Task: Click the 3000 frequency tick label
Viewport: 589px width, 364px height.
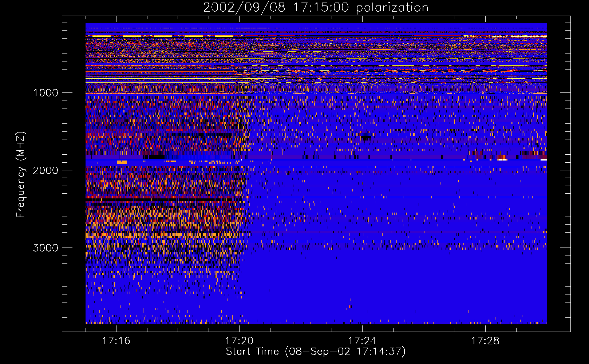Action: click(x=46, y=248)
